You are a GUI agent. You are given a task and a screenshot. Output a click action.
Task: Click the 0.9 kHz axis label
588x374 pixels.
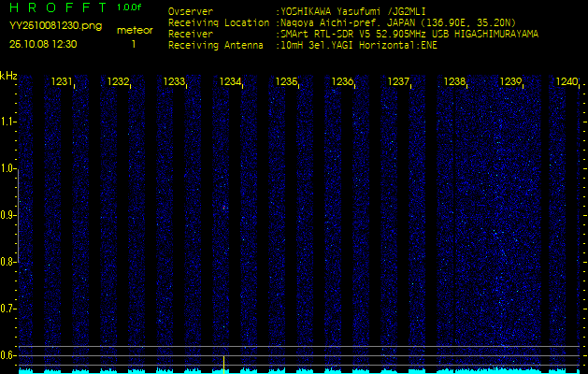(x=8, y=215)
